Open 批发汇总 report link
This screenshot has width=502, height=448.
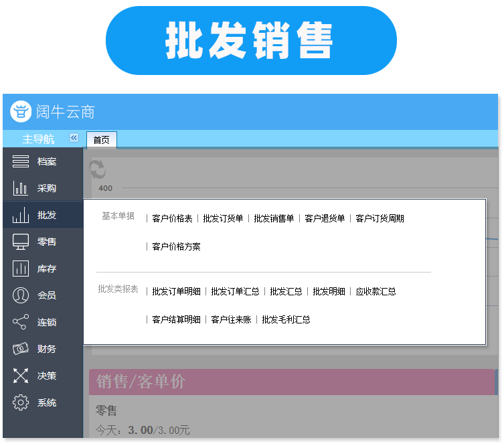pos(286,291)
